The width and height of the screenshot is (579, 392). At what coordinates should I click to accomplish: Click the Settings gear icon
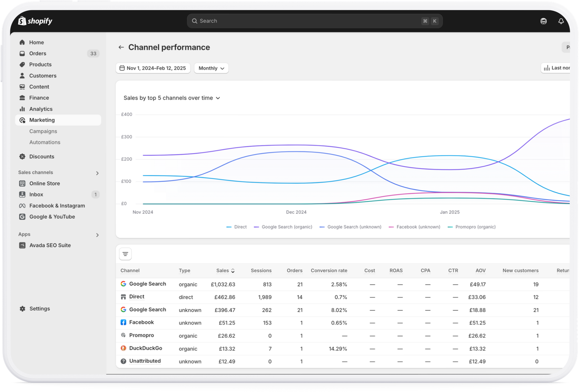pos(22,309)
